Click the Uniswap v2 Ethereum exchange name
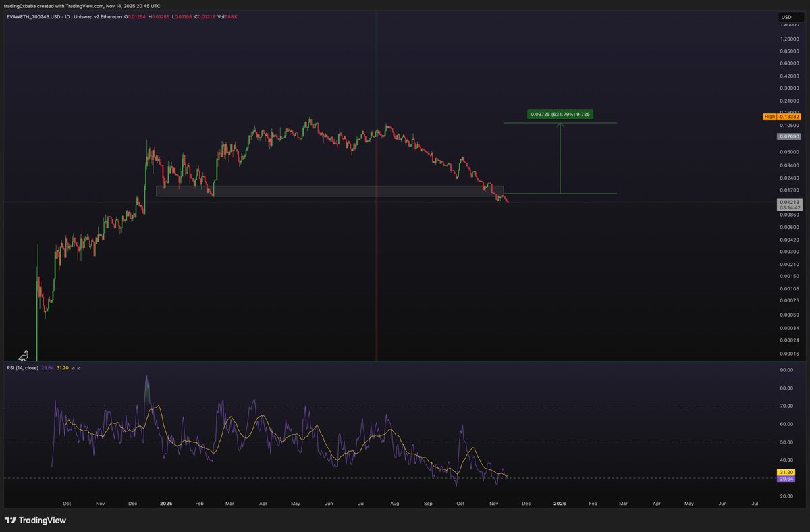 [x=97, y=17]
